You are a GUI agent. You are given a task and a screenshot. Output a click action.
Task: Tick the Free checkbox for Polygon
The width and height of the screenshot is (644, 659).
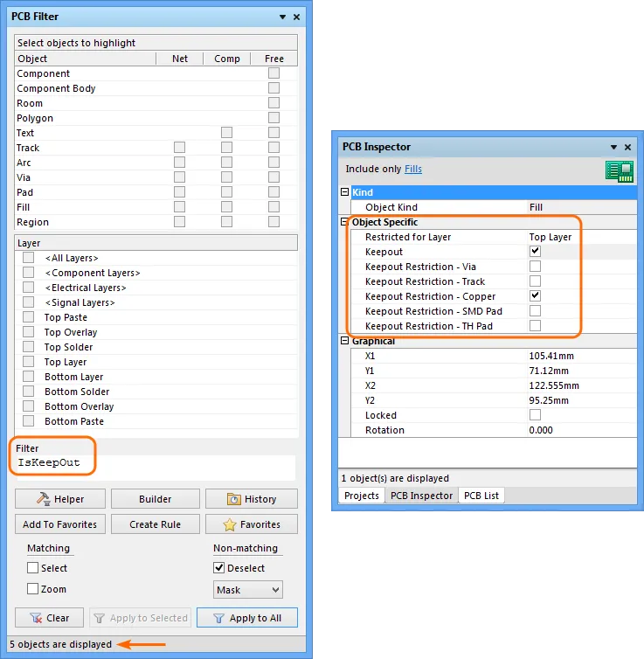274,118
